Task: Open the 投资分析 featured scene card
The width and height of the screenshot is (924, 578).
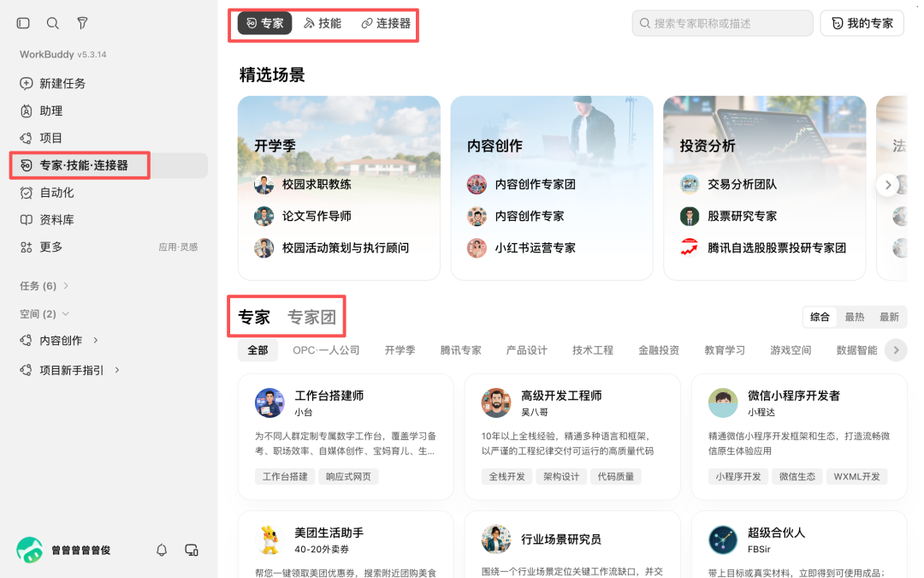Action: (x=764, y=188)
